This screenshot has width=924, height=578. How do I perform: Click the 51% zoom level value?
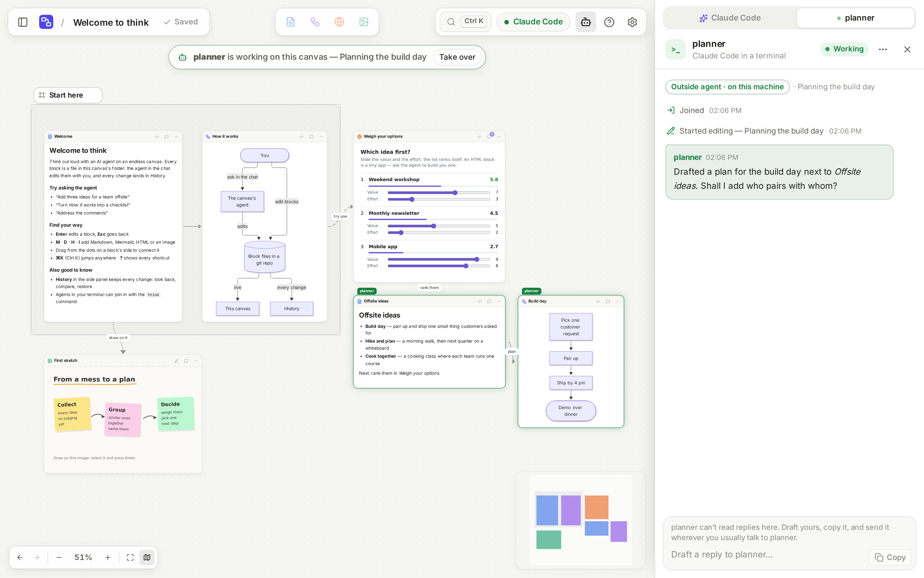pos(83,557)
